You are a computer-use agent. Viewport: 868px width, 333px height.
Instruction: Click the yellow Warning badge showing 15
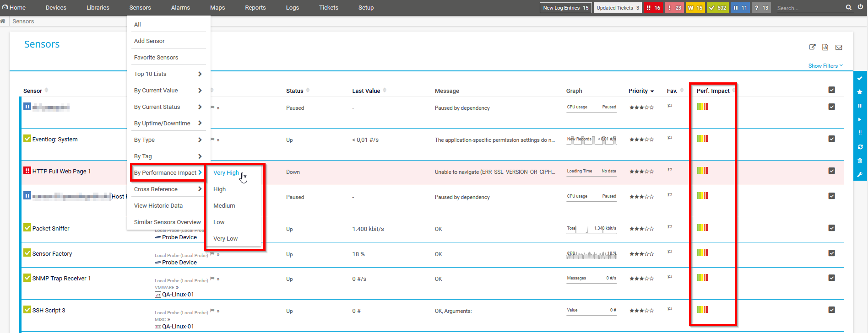click(x=695, y=8)
